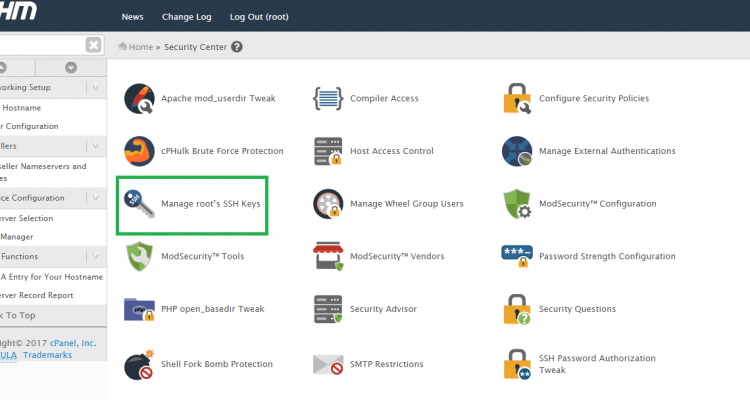Click the sidebar search input field
The height and width of the screenshot is (400, 750).
(42, 45)
